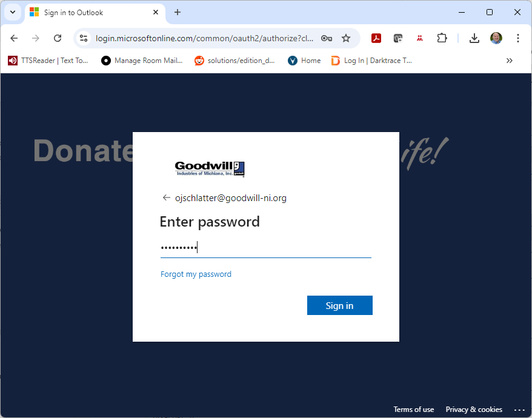Open a new browser tab
The height and width of the screenshot is (418, 532).
(x=178, y=12)
